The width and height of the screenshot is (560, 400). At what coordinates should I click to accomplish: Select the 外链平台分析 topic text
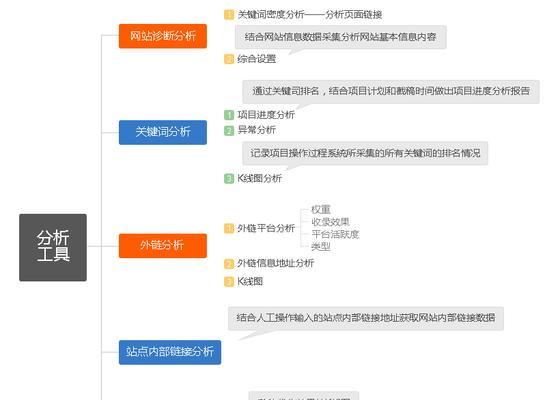(x=266, y=228)
